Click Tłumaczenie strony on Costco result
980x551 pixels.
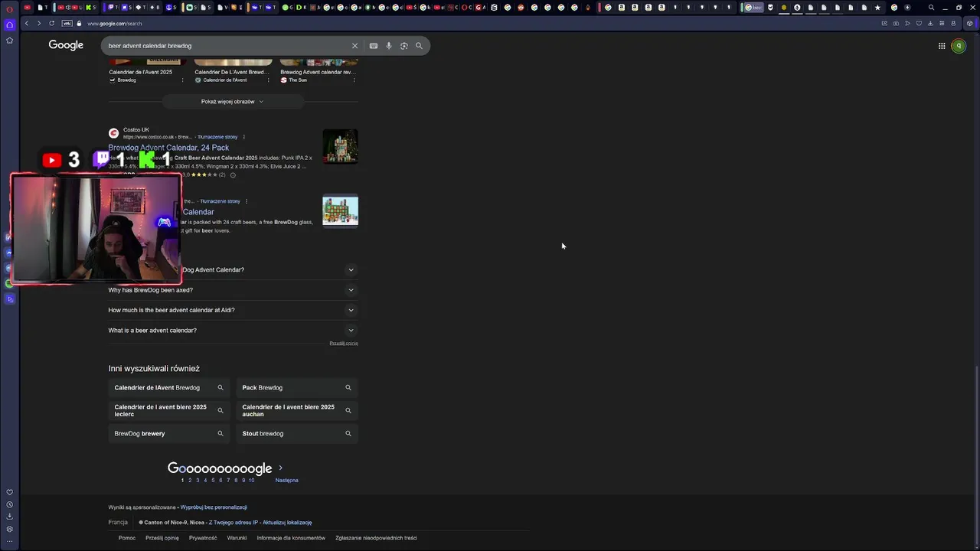217,137
